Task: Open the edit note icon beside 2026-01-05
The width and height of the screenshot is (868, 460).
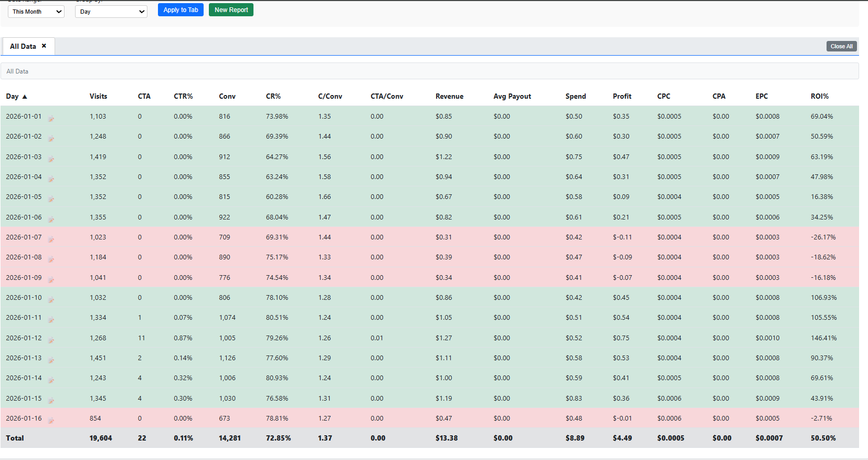Action: [51, 199]
